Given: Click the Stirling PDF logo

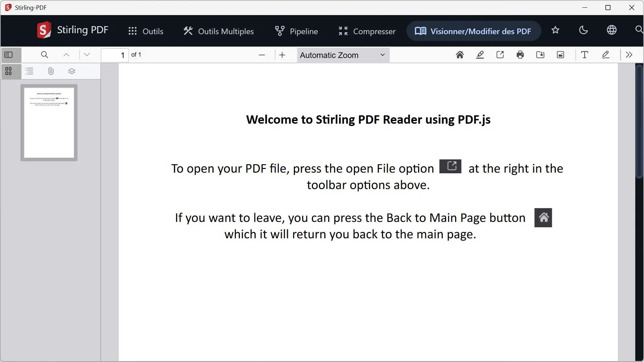Looking at the screenshot, I should coord(73,30).
